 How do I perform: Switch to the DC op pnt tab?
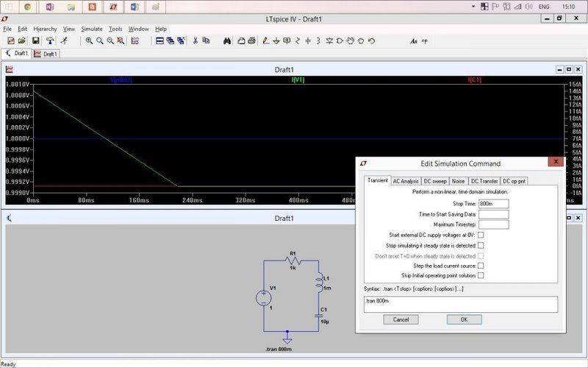[514, 181]
